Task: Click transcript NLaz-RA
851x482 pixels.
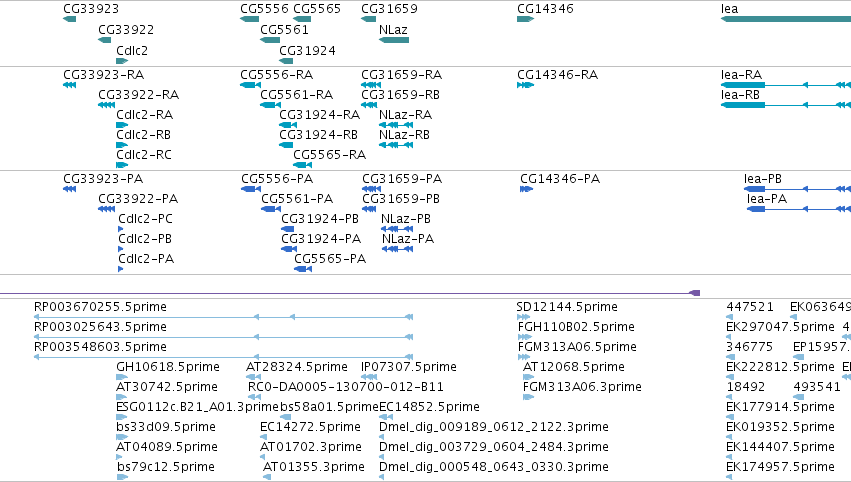Action: [405, 115]
